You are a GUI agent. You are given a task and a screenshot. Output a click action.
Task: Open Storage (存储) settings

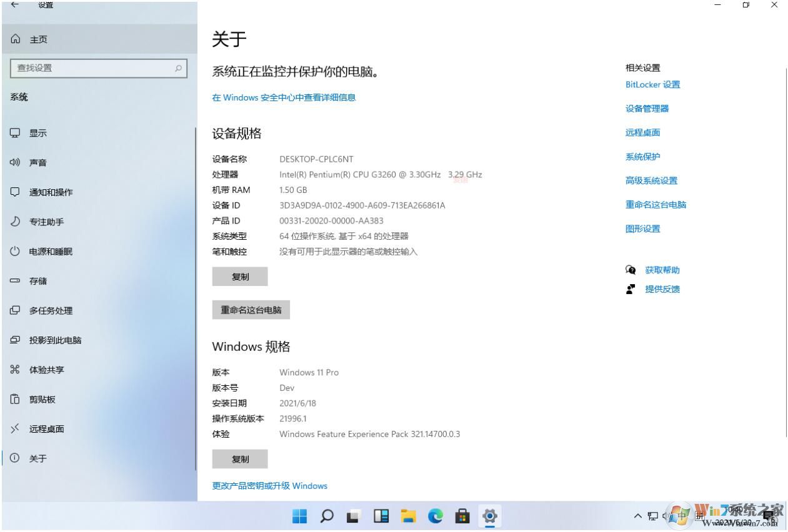(x=37, y=280)
